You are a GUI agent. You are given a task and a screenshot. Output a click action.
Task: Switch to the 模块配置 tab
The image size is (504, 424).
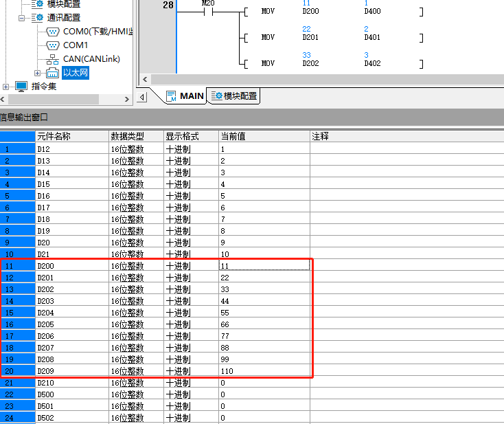pyautogui.click(x=233, y=96)
